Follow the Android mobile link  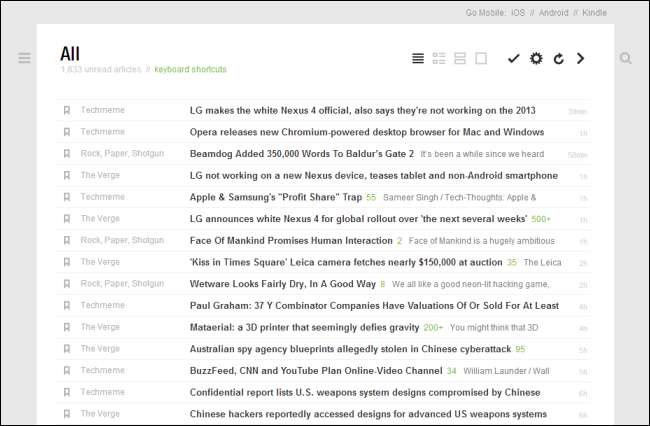coord(553,13)
